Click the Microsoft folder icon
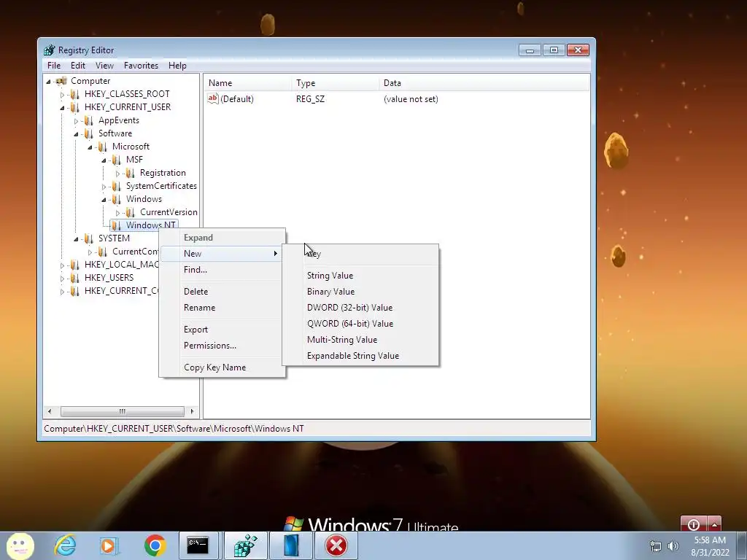 [102, 147]
